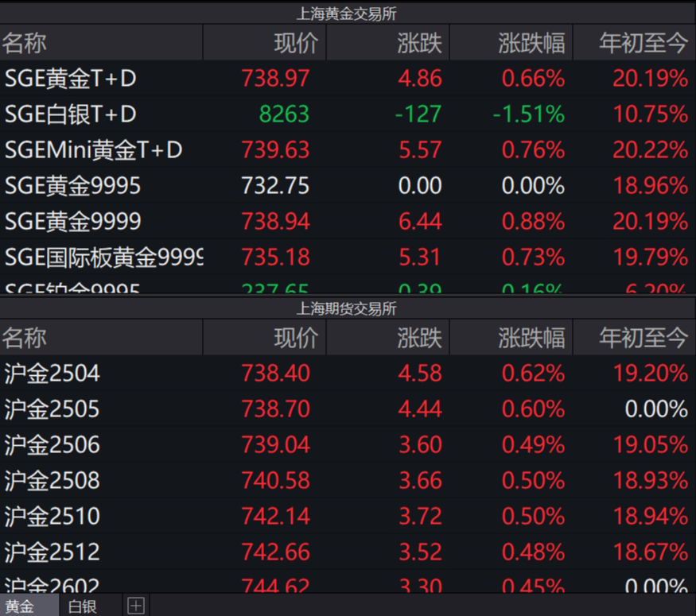Click 年初至今 header in 上海期货交易所 table
Image resolution: width=696 pixels, height=616 pixels.
coord(643,338)
